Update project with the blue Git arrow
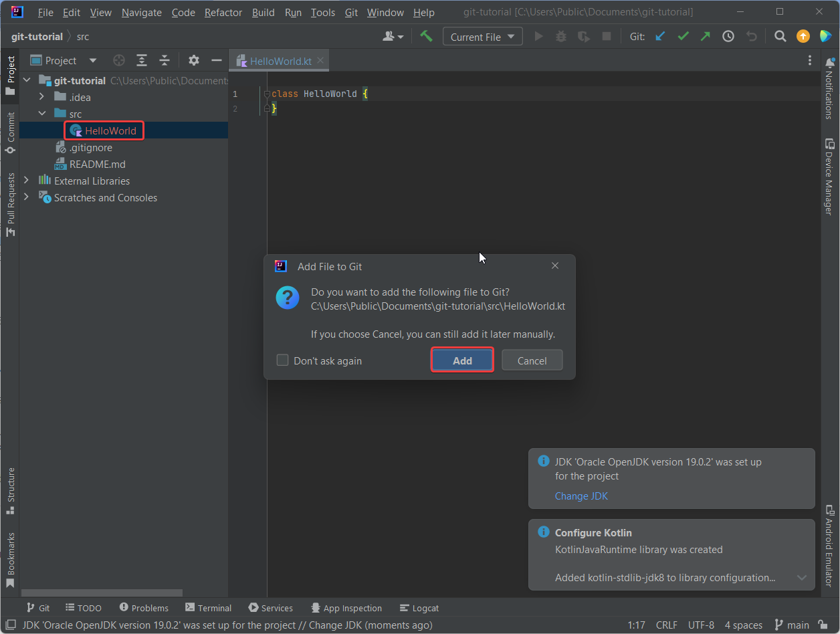This screenshot has height=634, width=840. click(659, 36)
